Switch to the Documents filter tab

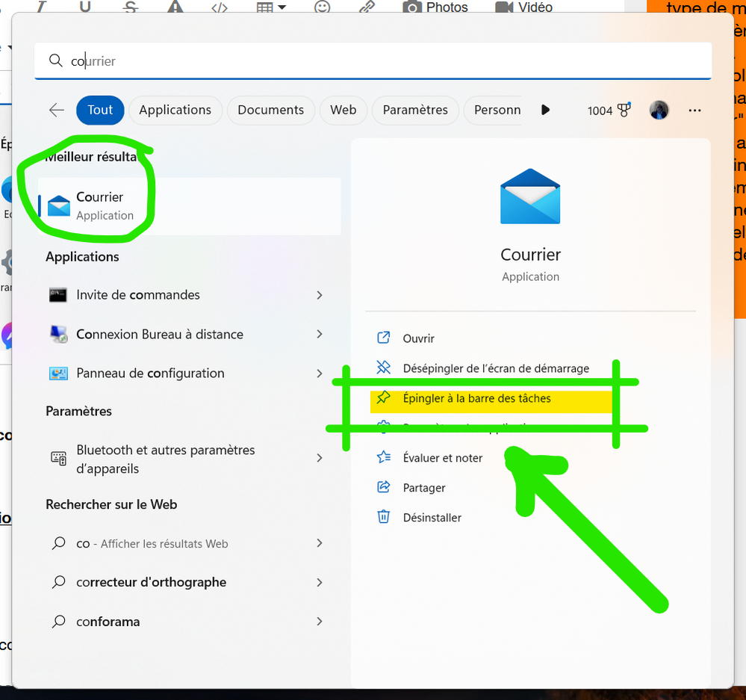coord(270,111)
